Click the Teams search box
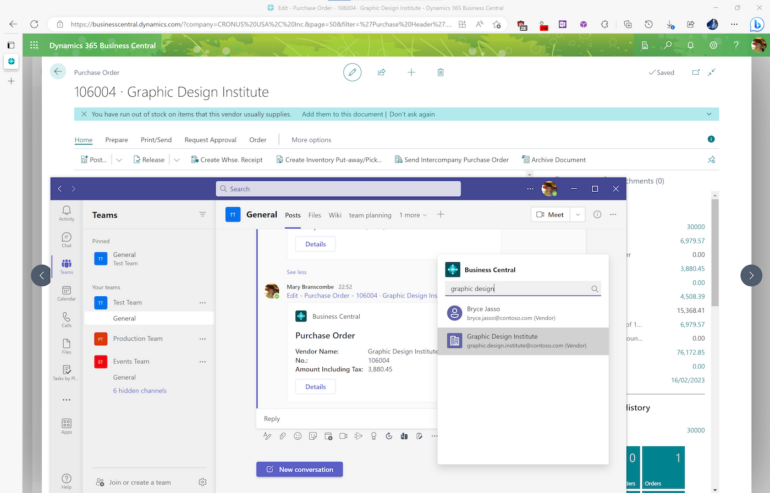The width and height of the screenshot is (770, 493). click(338, 188)
